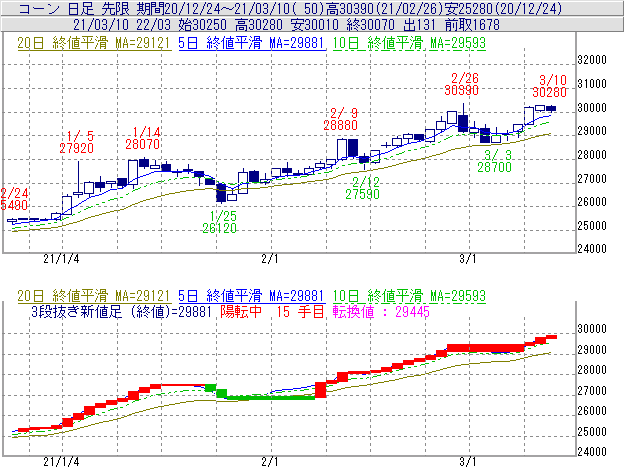The image size is (624, 473).
Task: Click the 3/10 30280 high price label
Action: click(550, 86)
